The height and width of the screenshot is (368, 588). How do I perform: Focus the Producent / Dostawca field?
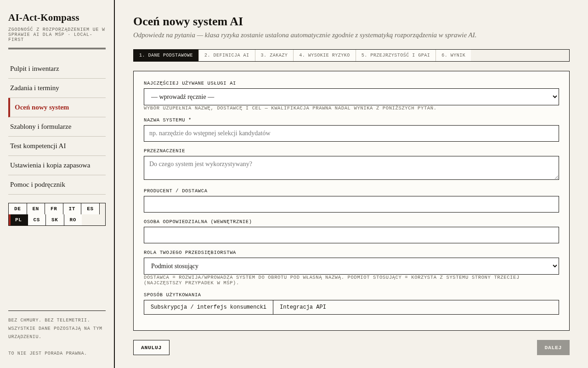pos(351,204)
